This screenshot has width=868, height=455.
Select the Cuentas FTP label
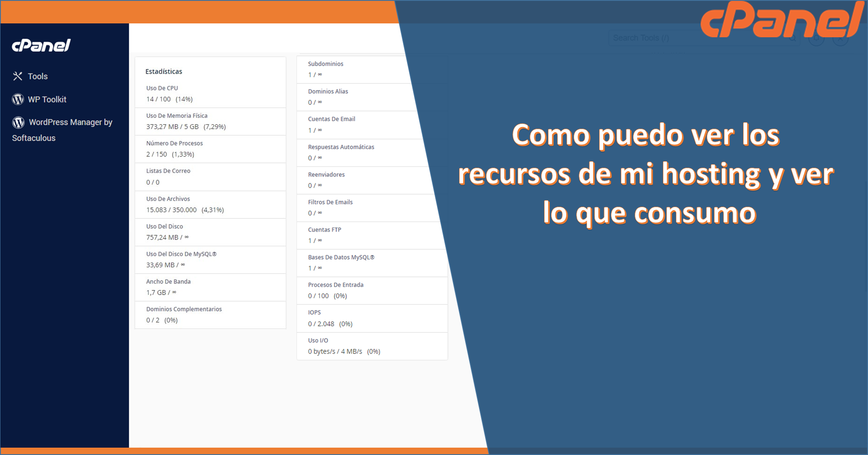tap(324, 230)
